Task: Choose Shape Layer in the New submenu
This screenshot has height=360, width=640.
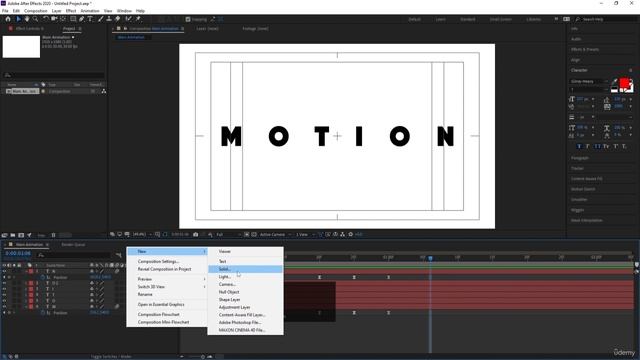Action: pyautogui.click(x=245, y=300)
